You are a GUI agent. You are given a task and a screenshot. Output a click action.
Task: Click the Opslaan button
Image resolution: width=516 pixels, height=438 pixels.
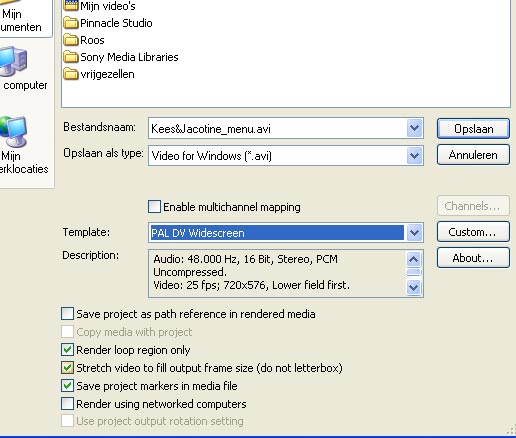(x=473, y=129)
